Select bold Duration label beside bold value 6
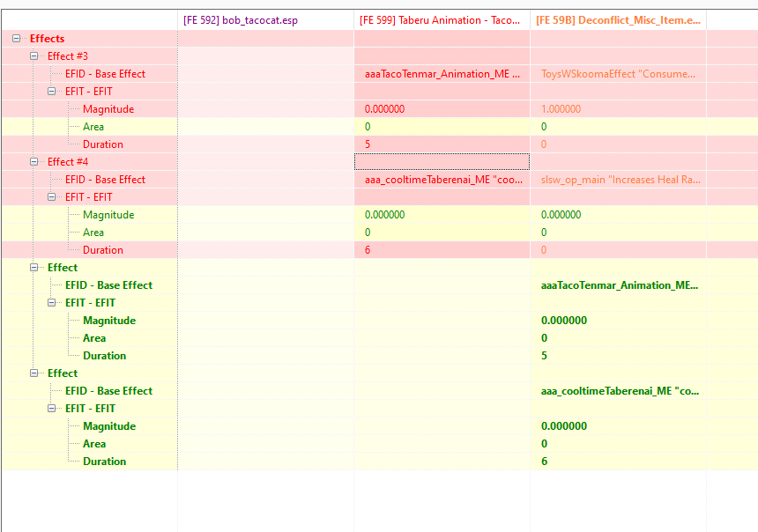 point(104,462)
